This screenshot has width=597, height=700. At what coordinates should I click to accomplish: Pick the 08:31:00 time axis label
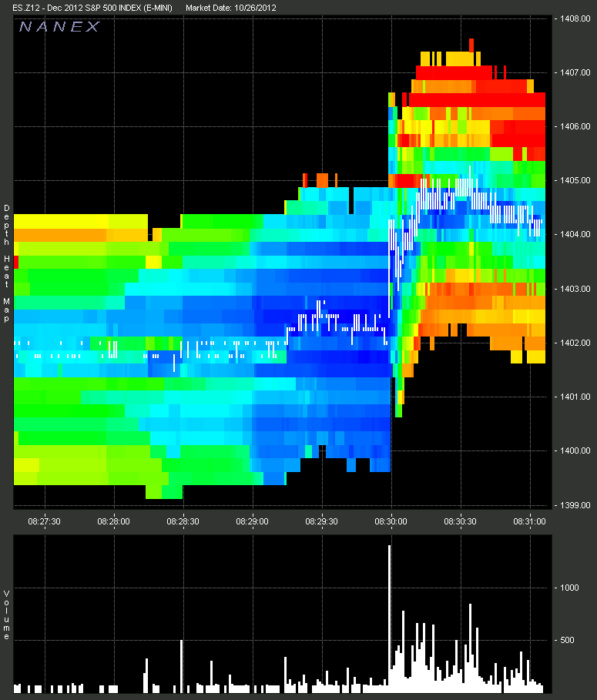click(x=532, y=521)
